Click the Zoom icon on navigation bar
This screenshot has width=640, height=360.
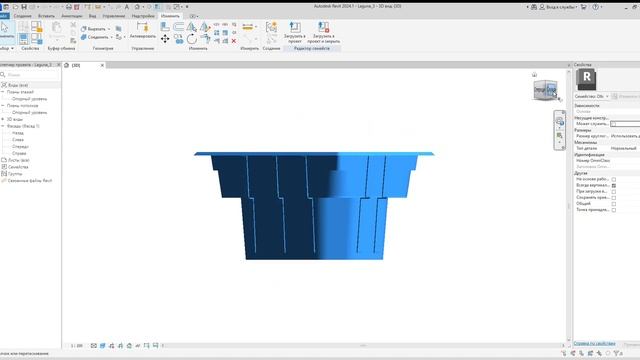[x=560, y=135]
